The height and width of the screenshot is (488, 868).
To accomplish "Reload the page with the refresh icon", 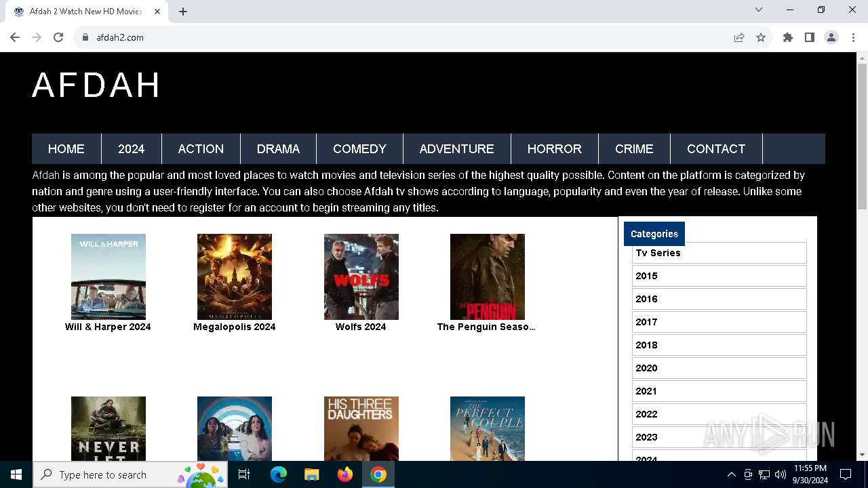I will 58,37.
